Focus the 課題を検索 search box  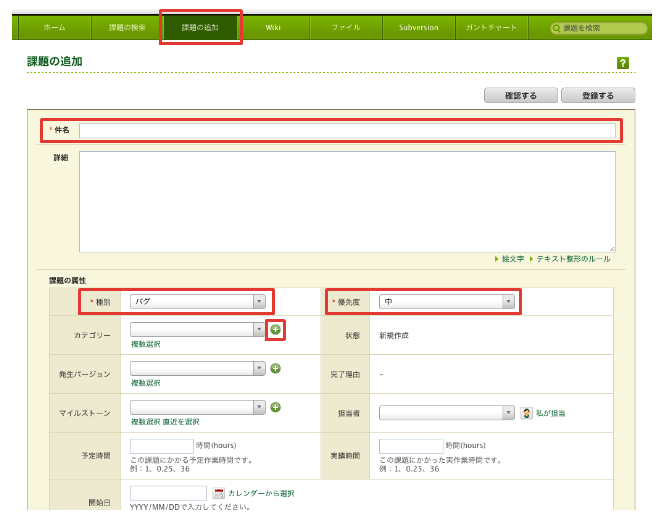599,28
